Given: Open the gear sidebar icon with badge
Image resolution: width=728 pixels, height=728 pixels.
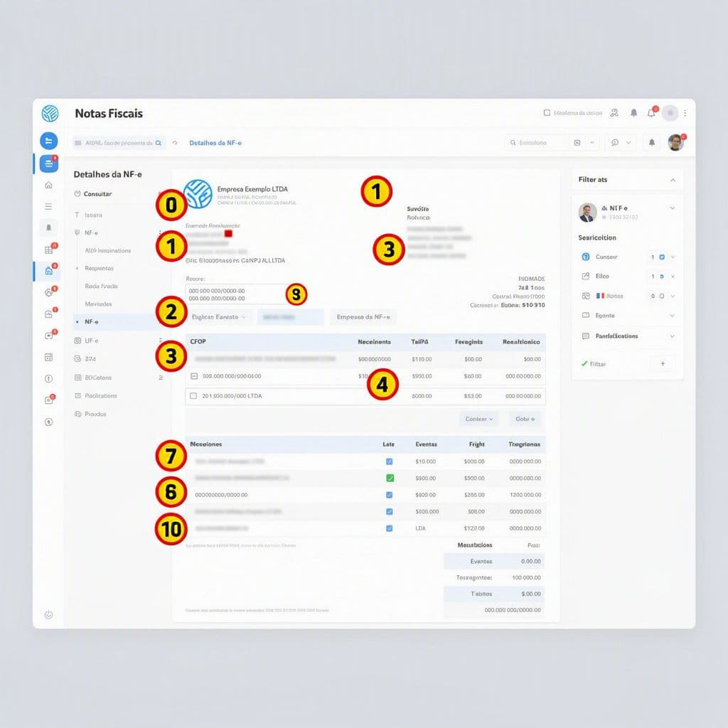Looking at the screenshot, I should click(49, 292).
